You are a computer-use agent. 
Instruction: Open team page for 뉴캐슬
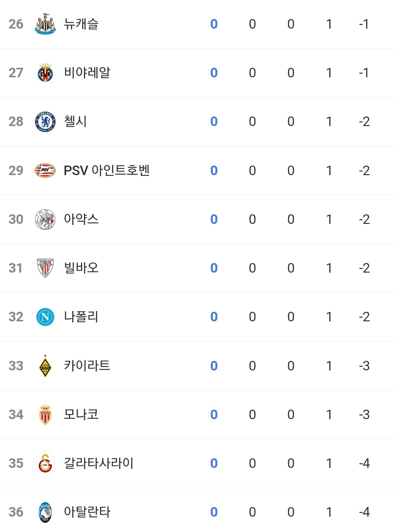(81, 24)
